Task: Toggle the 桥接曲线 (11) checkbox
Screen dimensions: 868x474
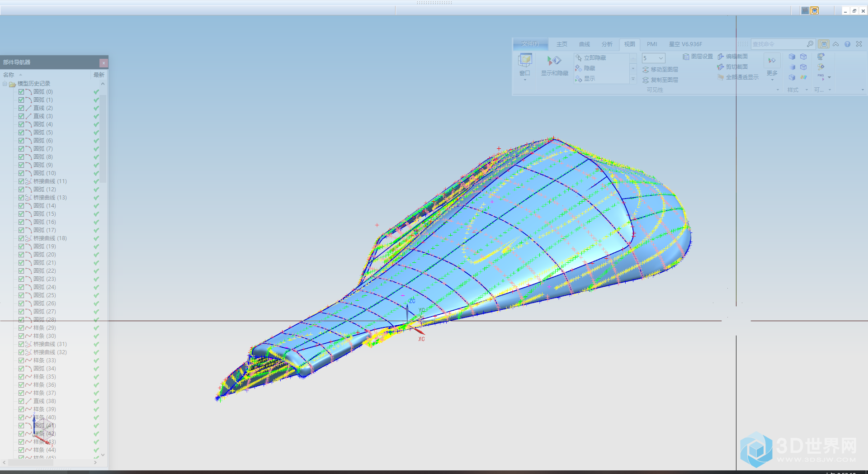Action: coord(21,181)
